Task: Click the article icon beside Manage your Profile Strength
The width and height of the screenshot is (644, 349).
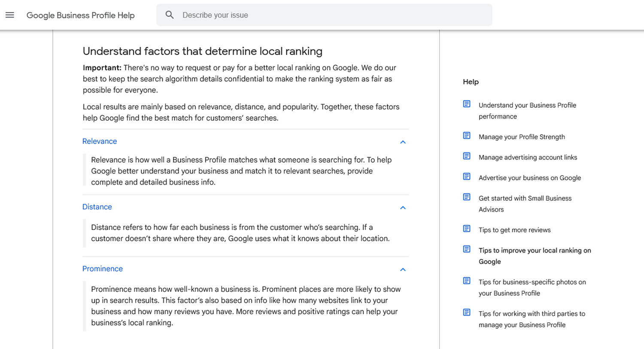Action: point(467,136)
